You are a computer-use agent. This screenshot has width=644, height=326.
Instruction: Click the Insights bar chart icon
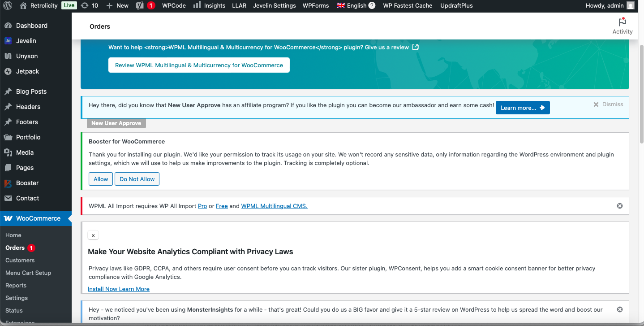(x=197, y=5)
